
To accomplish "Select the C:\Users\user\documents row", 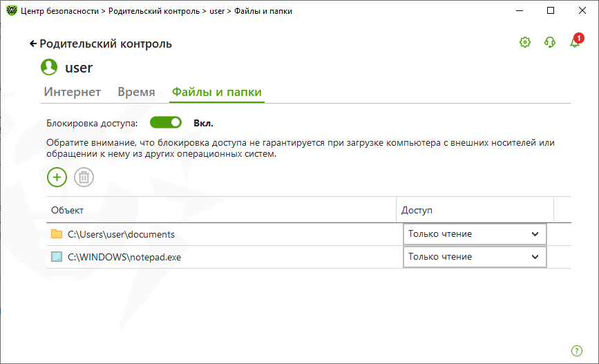I will pyautogui.click(x=309, y=234).
